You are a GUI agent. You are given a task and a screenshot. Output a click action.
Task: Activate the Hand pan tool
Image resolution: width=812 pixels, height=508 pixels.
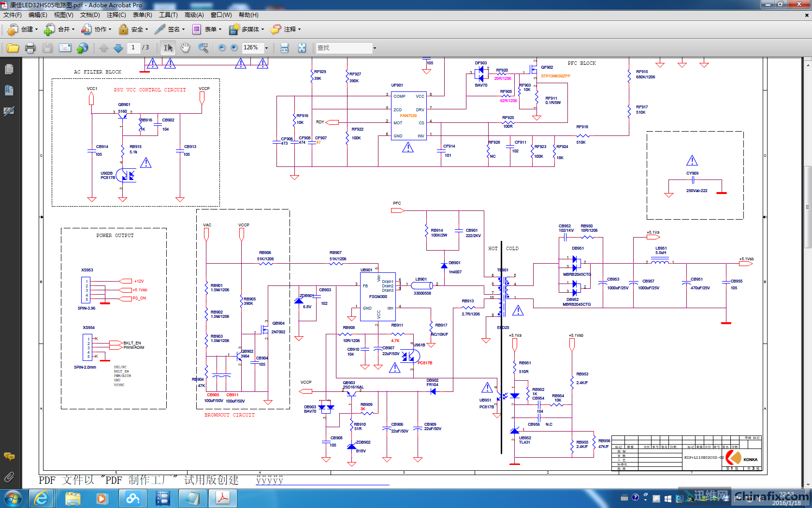(185, 48)
